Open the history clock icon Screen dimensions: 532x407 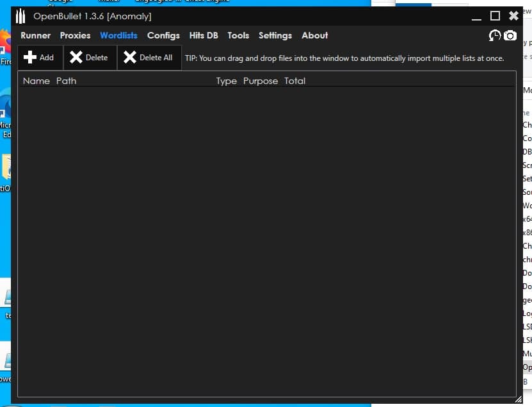pyautogui.click(x=494, y=36)
